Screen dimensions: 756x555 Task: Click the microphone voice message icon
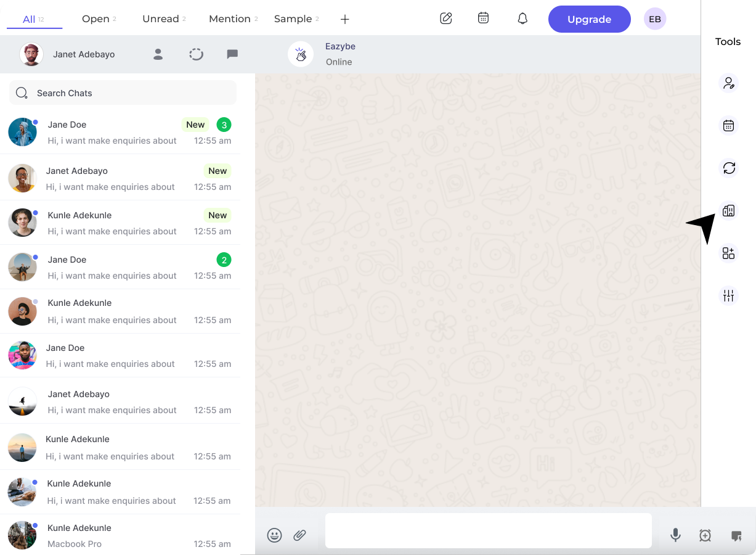676,535
